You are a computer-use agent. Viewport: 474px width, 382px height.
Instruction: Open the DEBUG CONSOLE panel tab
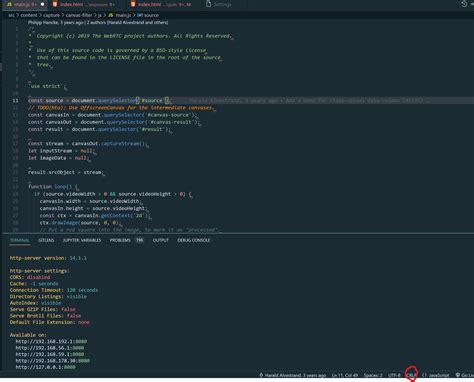[x=194, y=240]
